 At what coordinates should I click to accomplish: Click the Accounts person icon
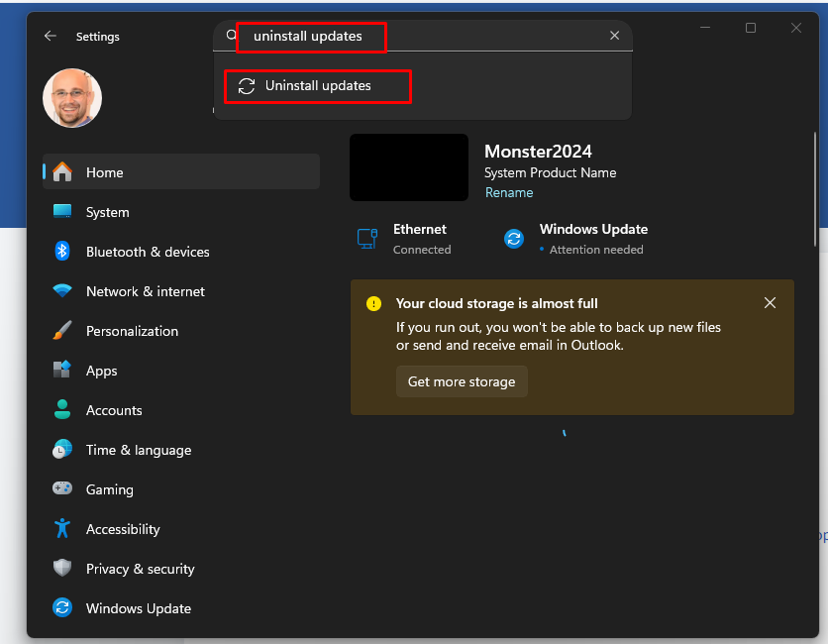[62, 409]
